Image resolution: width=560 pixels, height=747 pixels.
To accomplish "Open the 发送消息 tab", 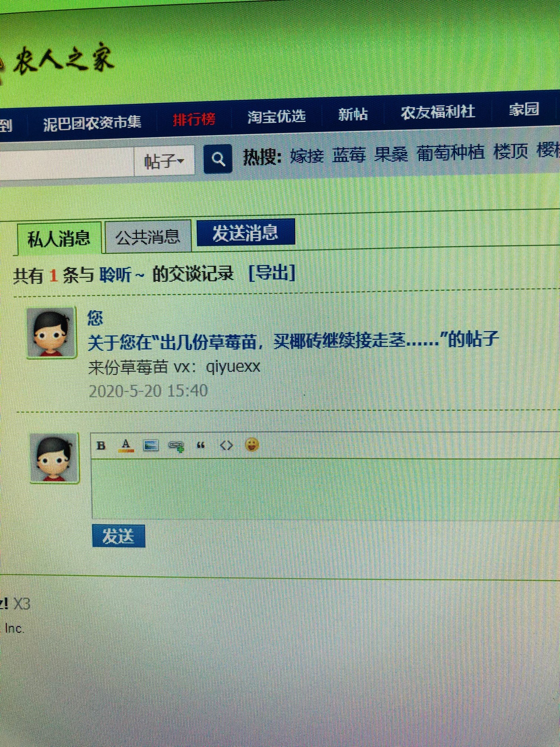I will [246, 233].
